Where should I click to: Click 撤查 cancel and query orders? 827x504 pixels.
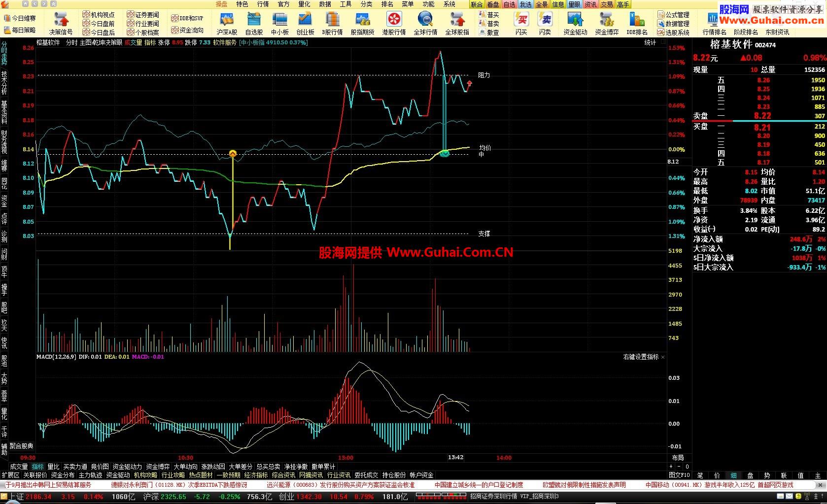(x=489, y=33)
